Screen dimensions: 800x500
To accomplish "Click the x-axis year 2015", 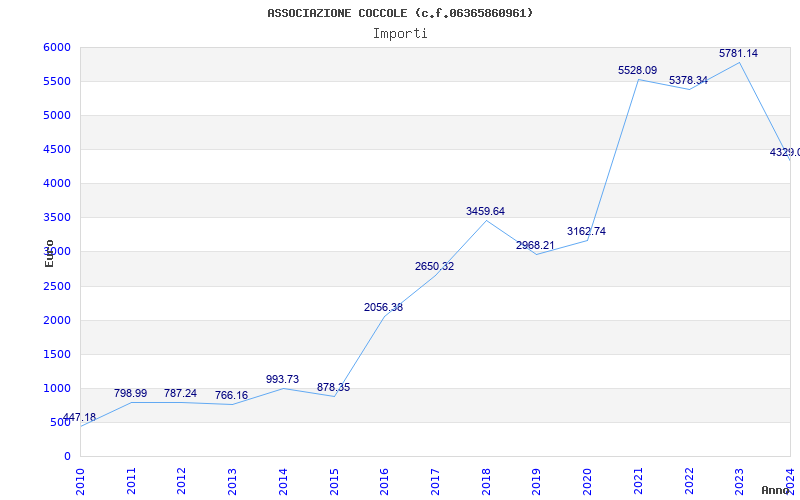I will (334, 481).
